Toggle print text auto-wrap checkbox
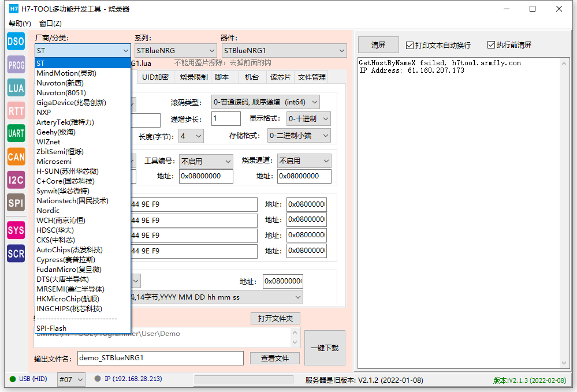The height and width of the screenshot is (392, 577). pyautogui.click(x=410, y=45)
